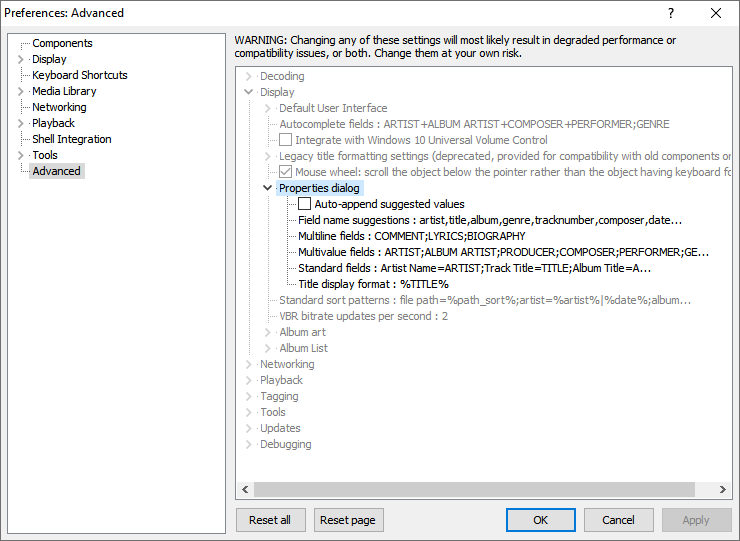
Task: Click the horizontal scrollbar right arrow
Action: coord(723,490)
